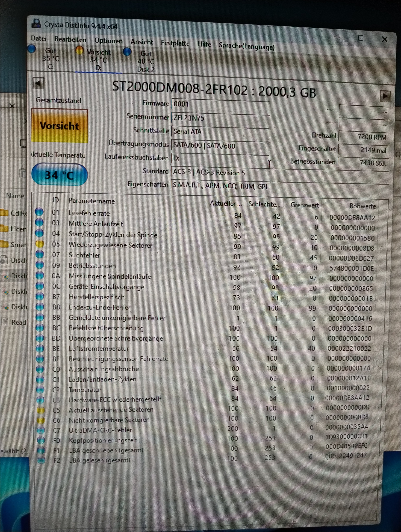
Task: Open the Festplatte menu
Action: (175, 43)
